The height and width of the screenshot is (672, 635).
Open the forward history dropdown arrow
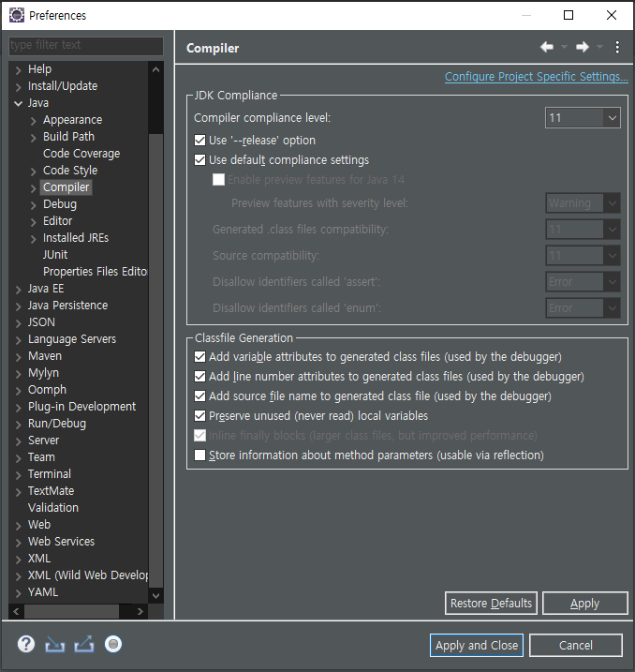point(599,47)
